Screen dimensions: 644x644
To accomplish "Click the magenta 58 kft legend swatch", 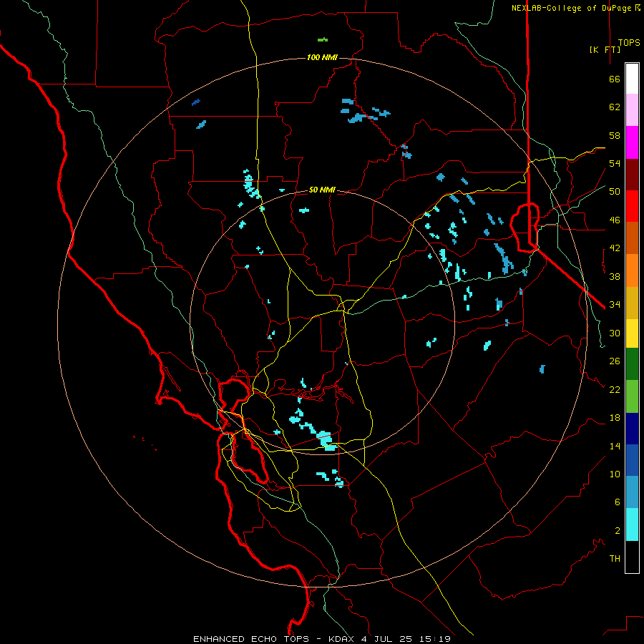I will click(632, 142).
